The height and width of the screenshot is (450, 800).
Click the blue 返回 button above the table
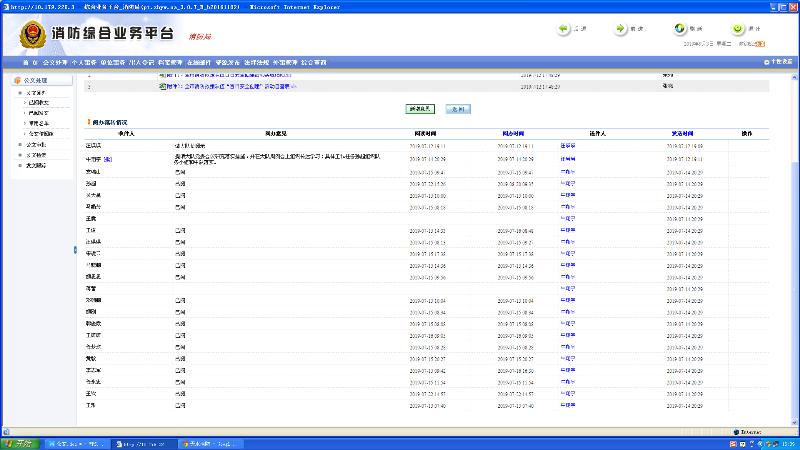point(457,107)
